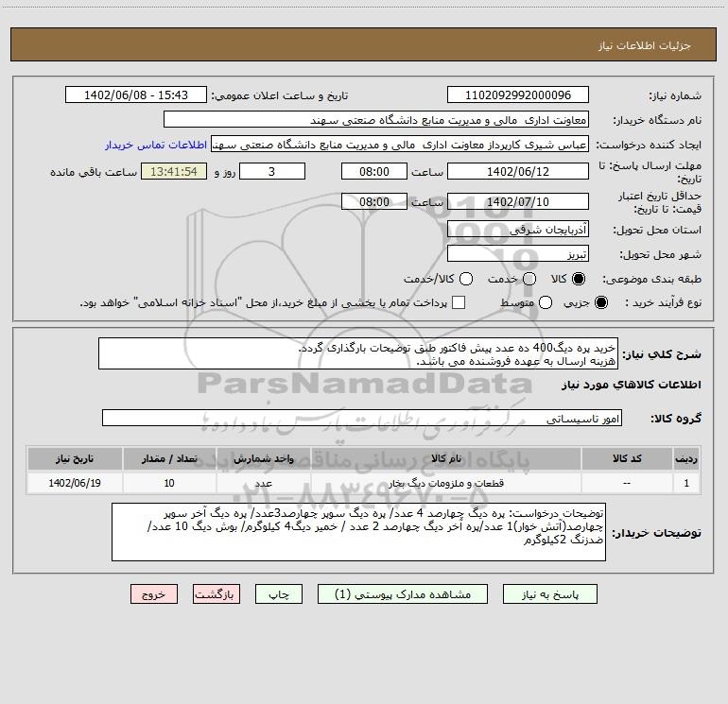
Task: Click the 'کد کالا' column header
Action: [627, 458]
